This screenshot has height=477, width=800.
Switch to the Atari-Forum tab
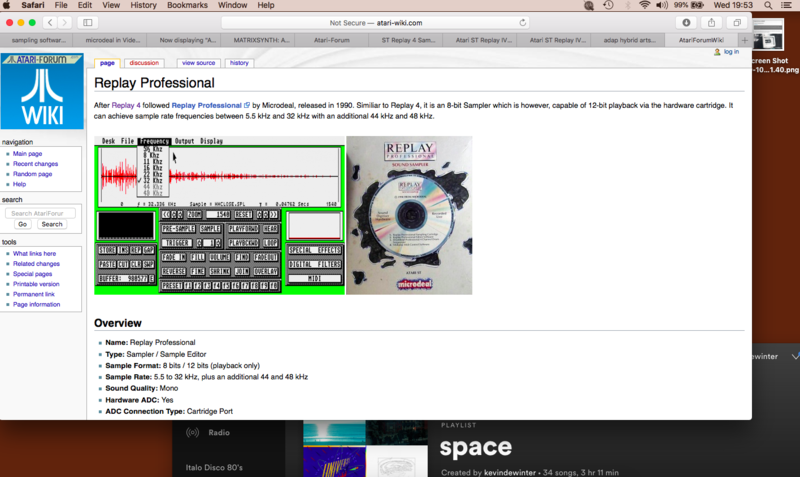[x=332, y=40]
